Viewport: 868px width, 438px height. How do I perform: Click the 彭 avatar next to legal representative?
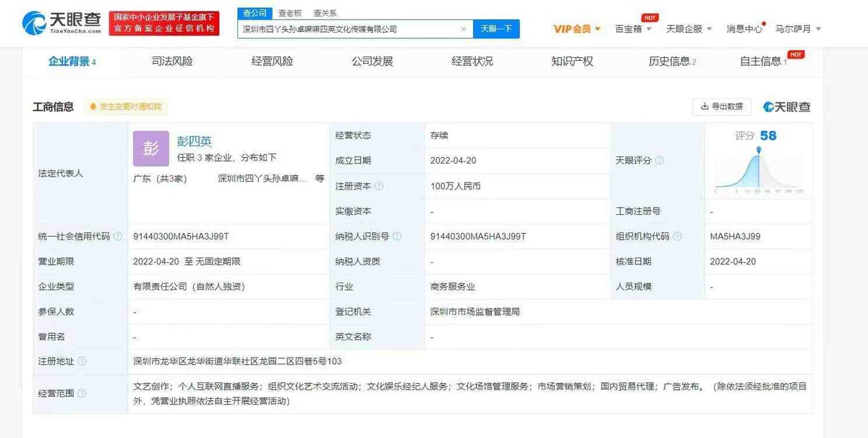150,148
